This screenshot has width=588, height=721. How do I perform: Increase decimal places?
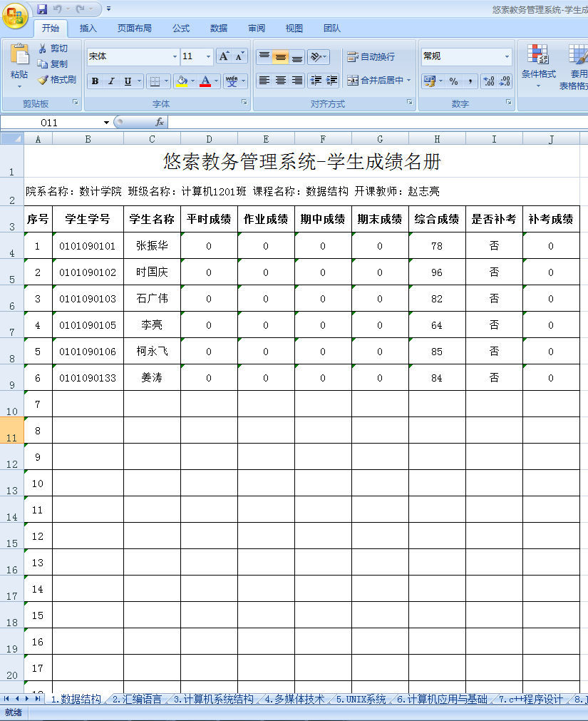tap(489, 81)
